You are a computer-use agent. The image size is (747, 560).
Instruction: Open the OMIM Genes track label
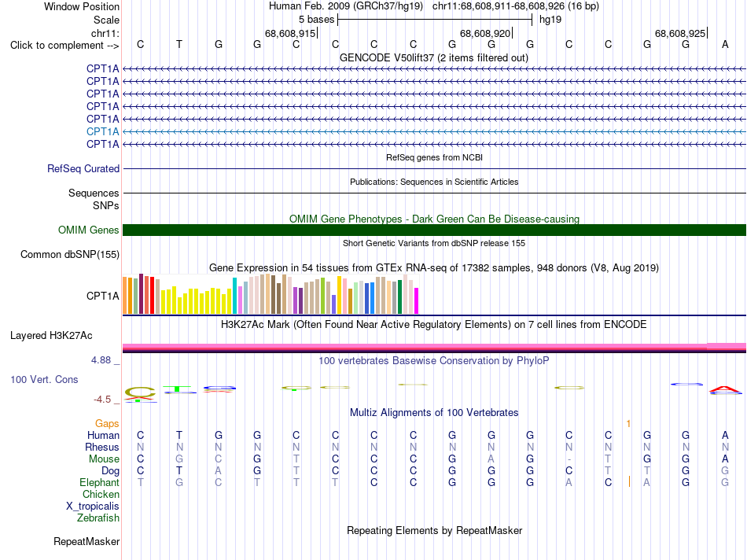[x=88, y=230]
